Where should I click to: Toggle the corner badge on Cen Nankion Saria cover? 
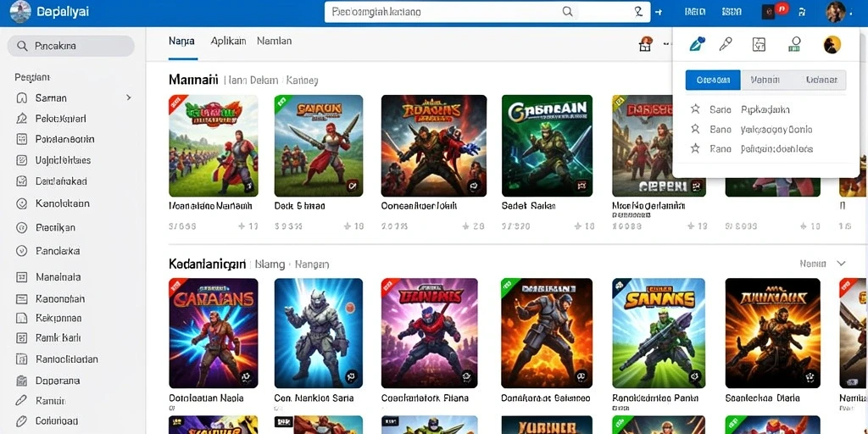[x=353, y=377]
